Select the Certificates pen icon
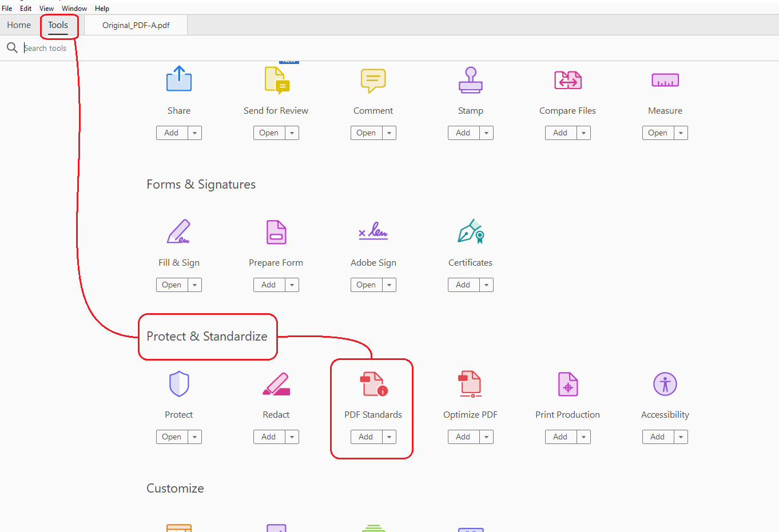 tap(470, 231)
